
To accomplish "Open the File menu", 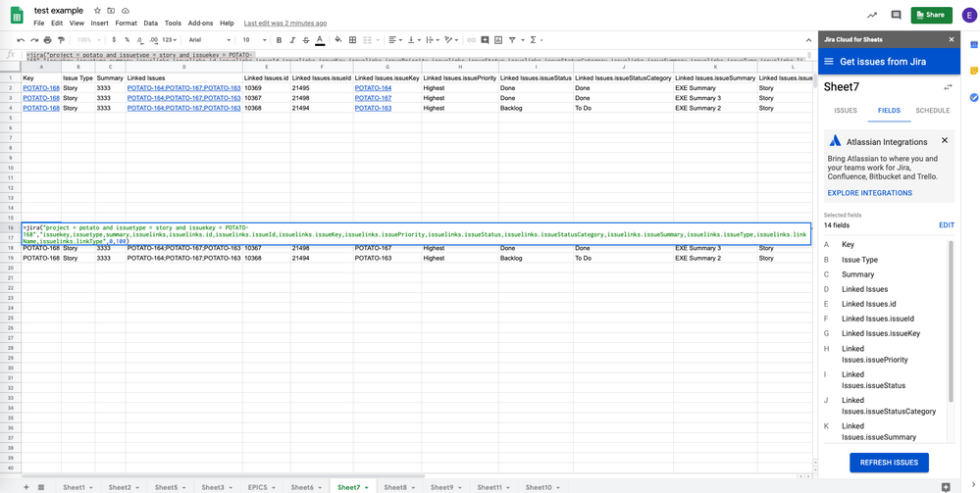I will click(x=39, y=24).
